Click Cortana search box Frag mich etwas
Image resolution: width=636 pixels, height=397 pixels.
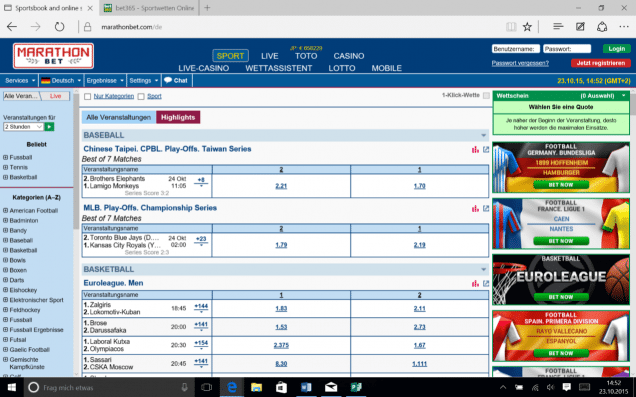tap(107, 387)
